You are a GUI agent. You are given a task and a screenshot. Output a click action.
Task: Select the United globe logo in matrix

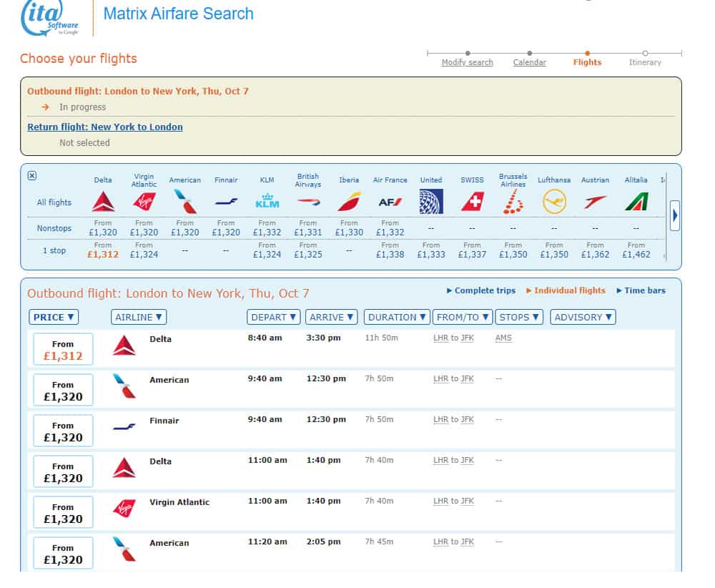(431, 202)
